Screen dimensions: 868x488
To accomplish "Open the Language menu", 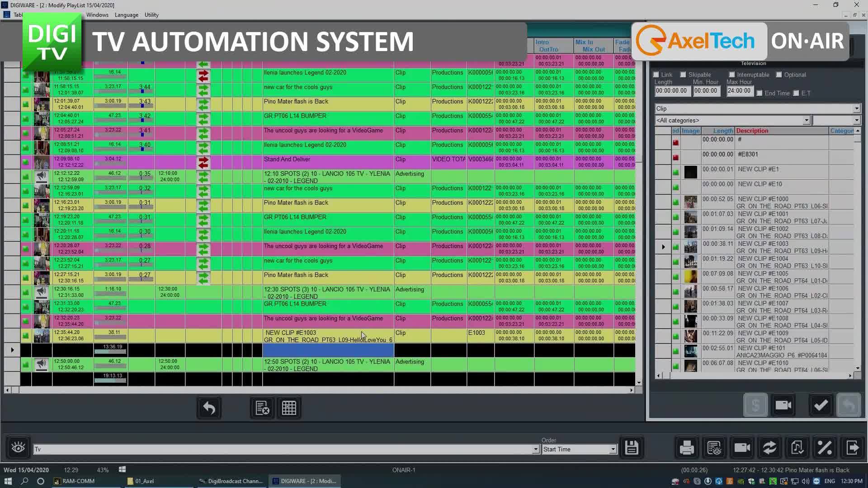I will pos(127,15).
